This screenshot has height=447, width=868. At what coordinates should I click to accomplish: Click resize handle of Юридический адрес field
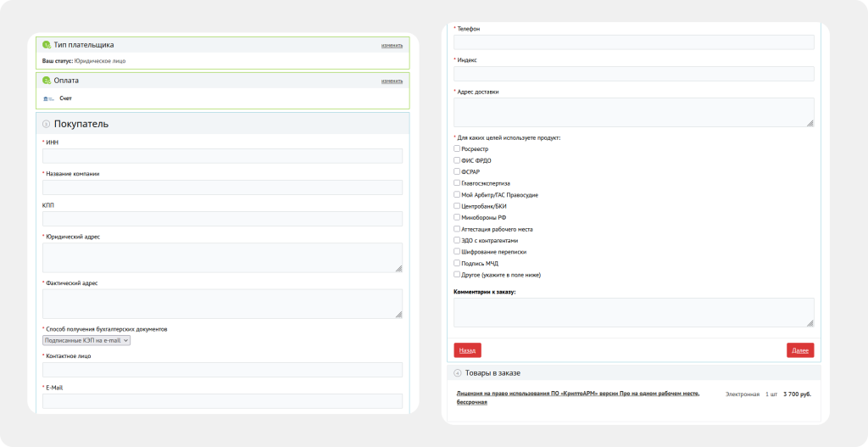(x=398, y=267)
